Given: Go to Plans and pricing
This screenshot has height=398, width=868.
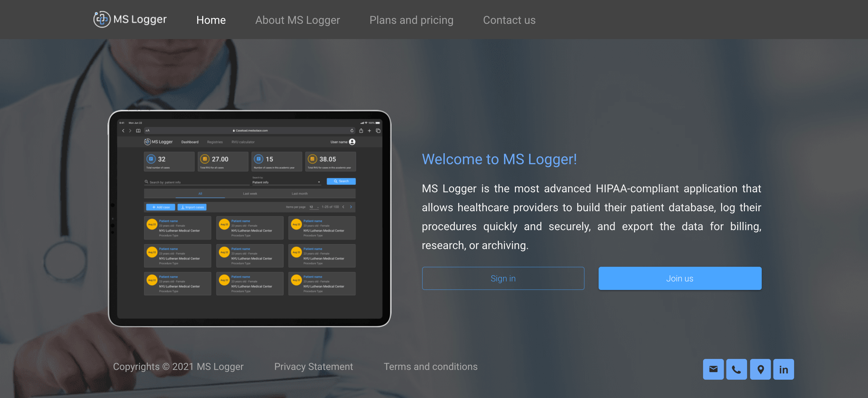Looking at the screenshot, I should pyautogui.click(x=411, y=20).
